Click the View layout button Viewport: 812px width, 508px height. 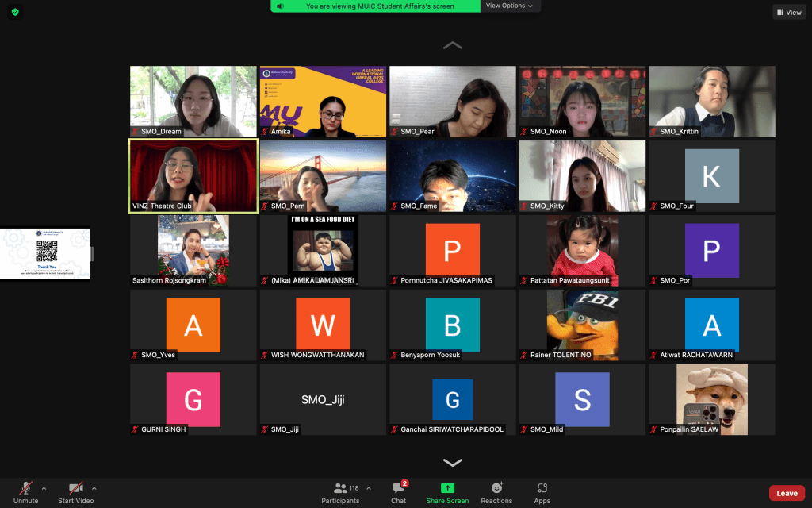pos(788,12)
